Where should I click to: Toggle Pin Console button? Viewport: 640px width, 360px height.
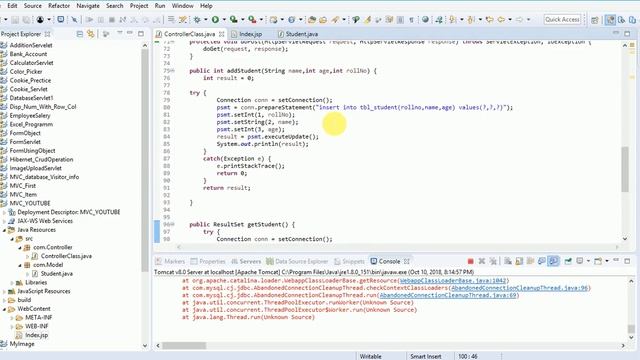pyautogui.click(x=568, y=261)
